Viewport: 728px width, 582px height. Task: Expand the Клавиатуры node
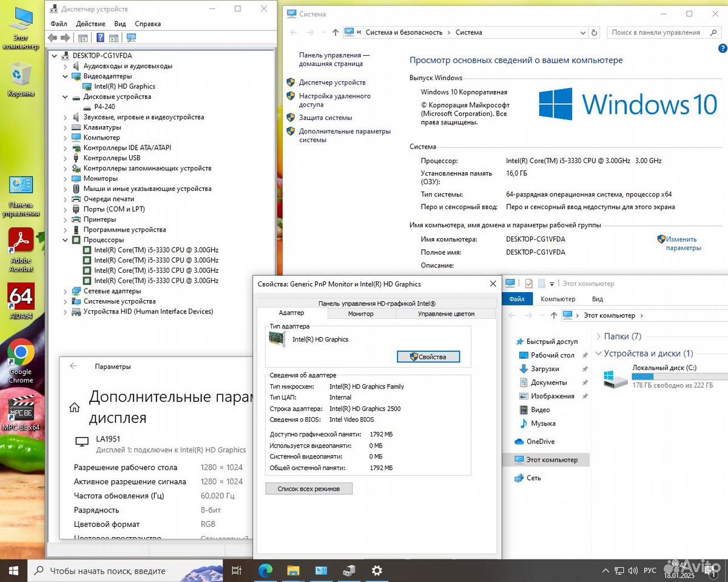[x=66, y=127]
